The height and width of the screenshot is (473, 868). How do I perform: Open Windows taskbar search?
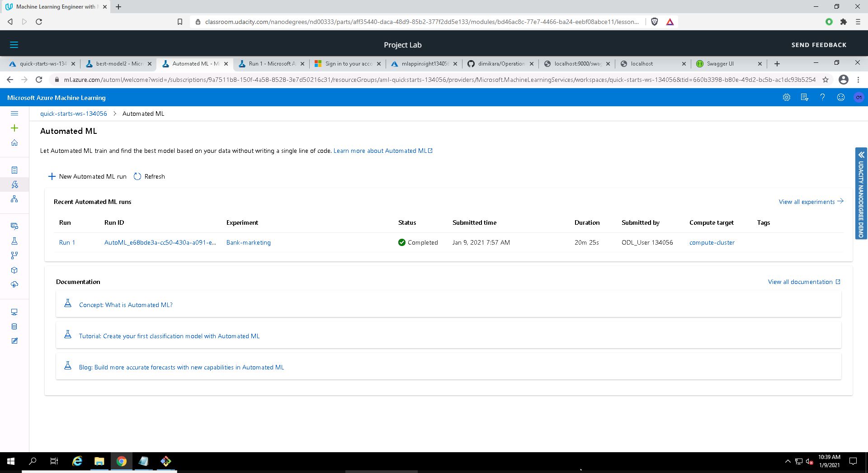tap(33, 461)
